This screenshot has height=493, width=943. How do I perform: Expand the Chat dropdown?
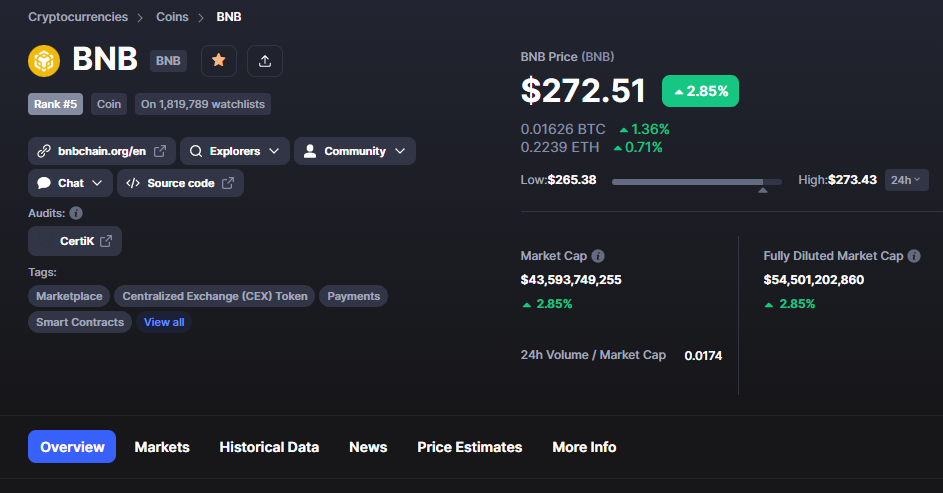click(x=70, y=183)
